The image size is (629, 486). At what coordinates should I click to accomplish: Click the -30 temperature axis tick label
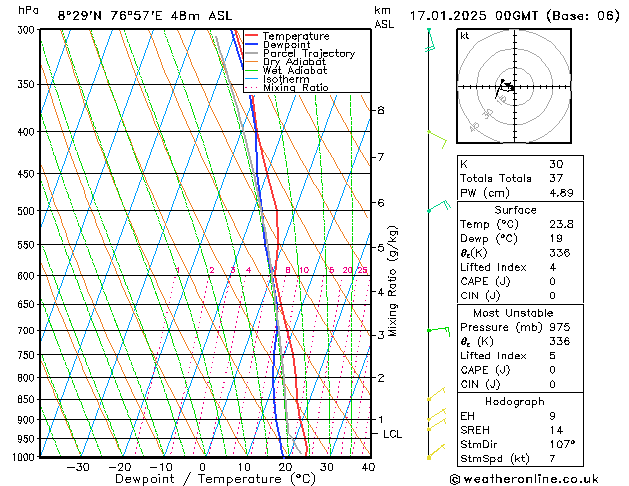click(x=78, y=467)
